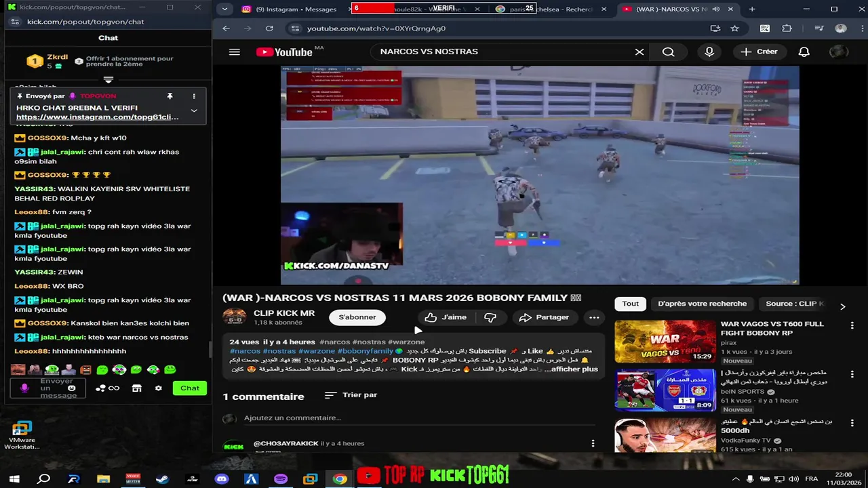The width and height of the screenshot is (868, 488).
Task: Open Chrome tab search dropdown arrow
Action: point(224,9)
